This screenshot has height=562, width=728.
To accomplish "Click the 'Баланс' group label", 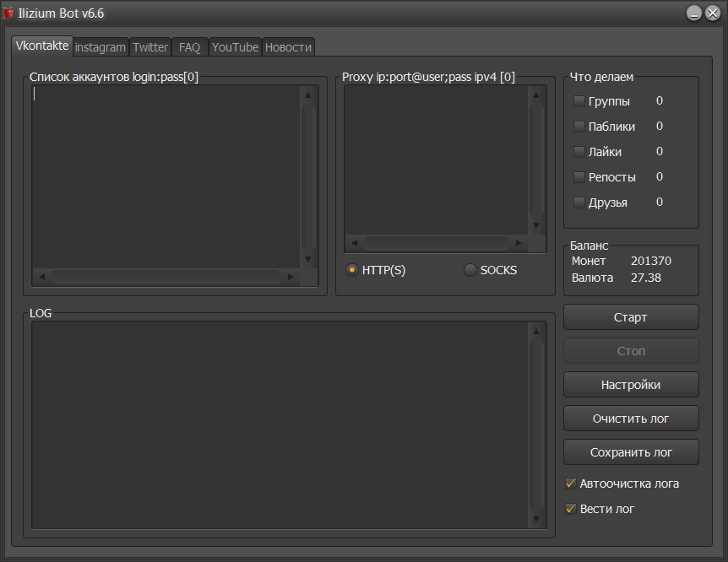I will (589, 246).
